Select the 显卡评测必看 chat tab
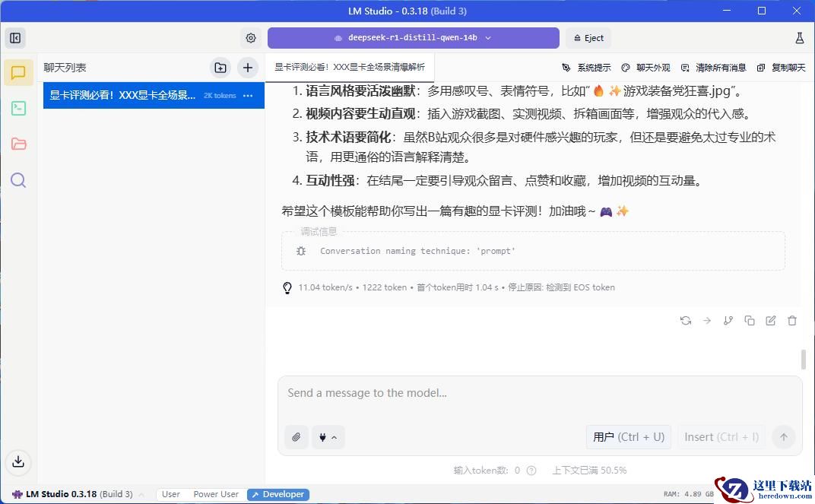 coord(350,67)
